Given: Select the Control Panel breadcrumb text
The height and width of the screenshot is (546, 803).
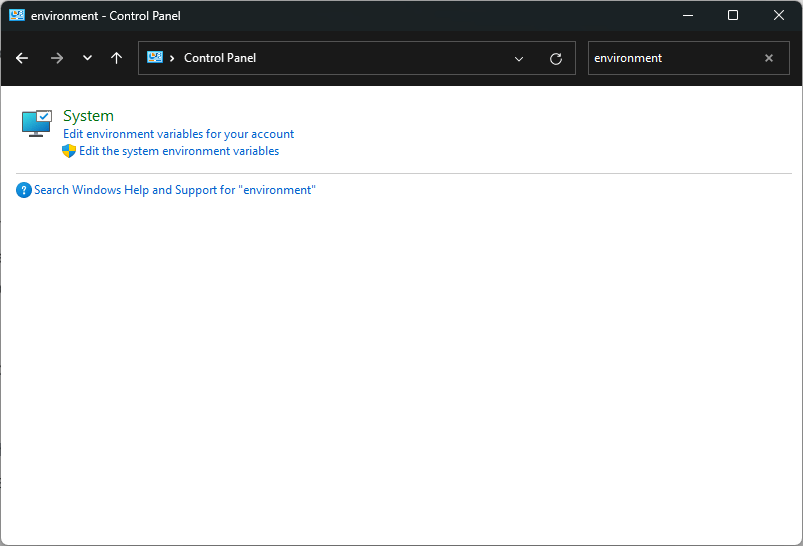Looking at the screenshot, I should click(x=220, y=58).
